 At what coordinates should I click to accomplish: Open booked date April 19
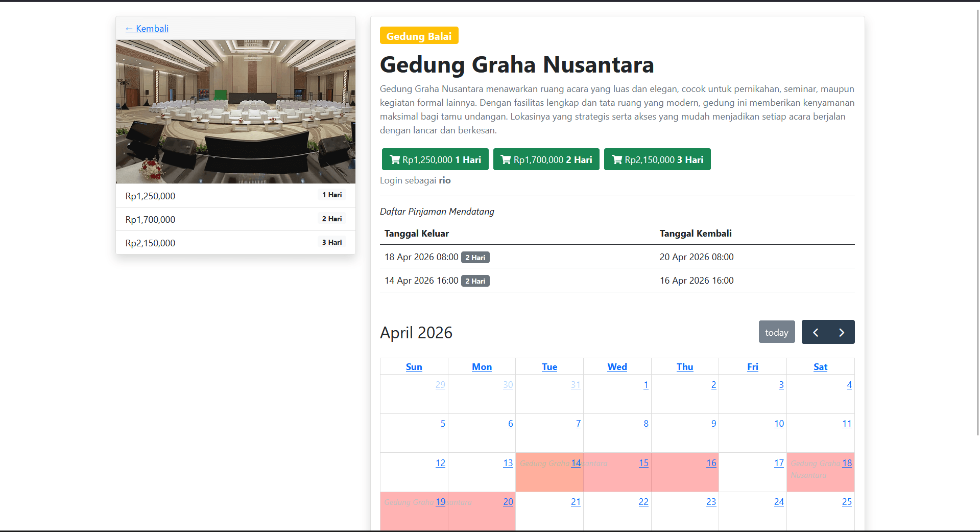point(440,502)
